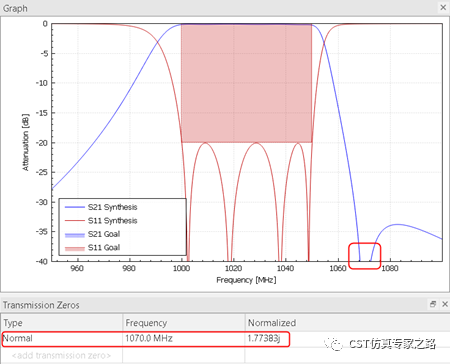Select the 1070.0 MHz frequency cell

click(x=184, y=339)
